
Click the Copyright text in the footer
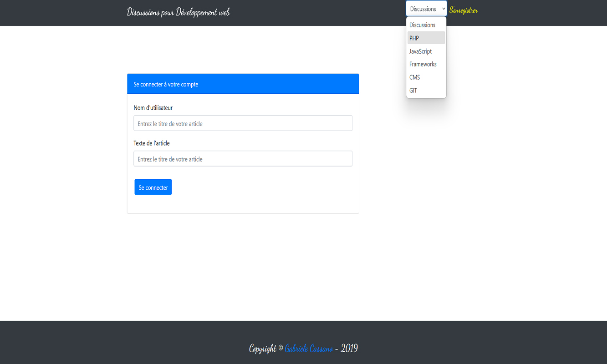click(x=263, y=348)
